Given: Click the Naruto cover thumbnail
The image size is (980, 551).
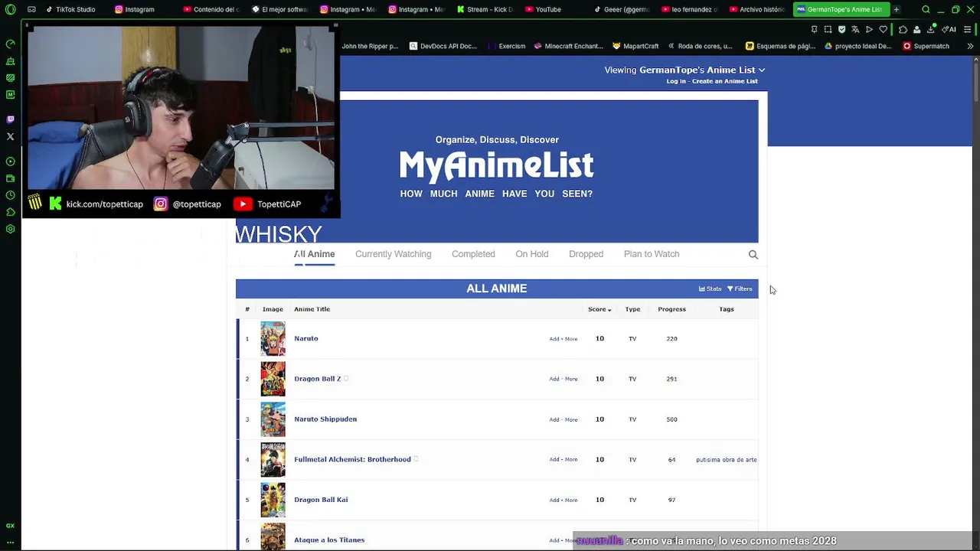Looking at the screenshot, I should click(x=273, y=338).
